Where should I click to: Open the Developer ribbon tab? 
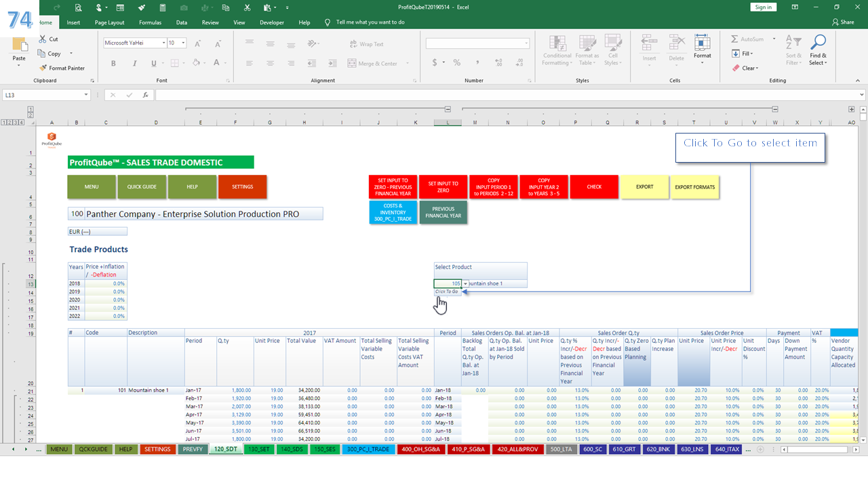272,22
